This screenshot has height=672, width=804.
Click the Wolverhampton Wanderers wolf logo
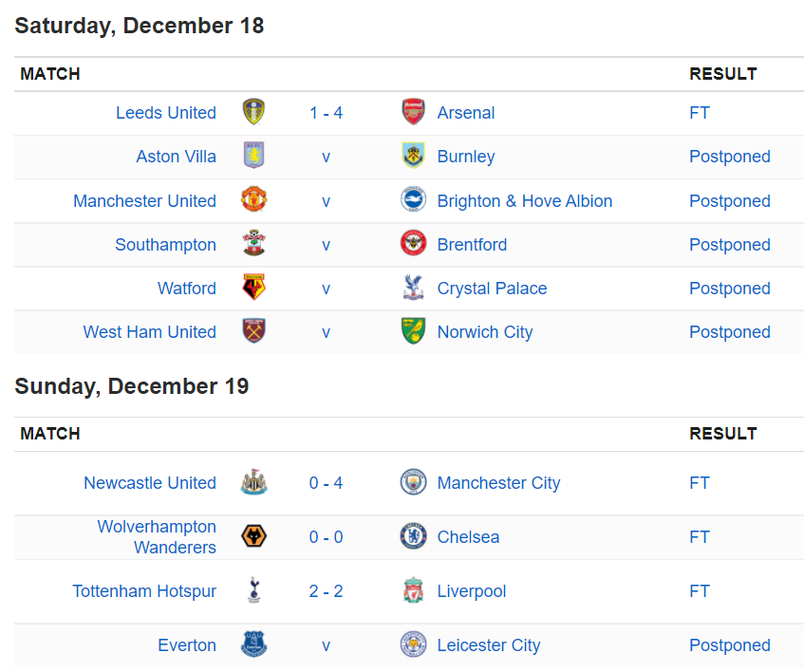253,536
